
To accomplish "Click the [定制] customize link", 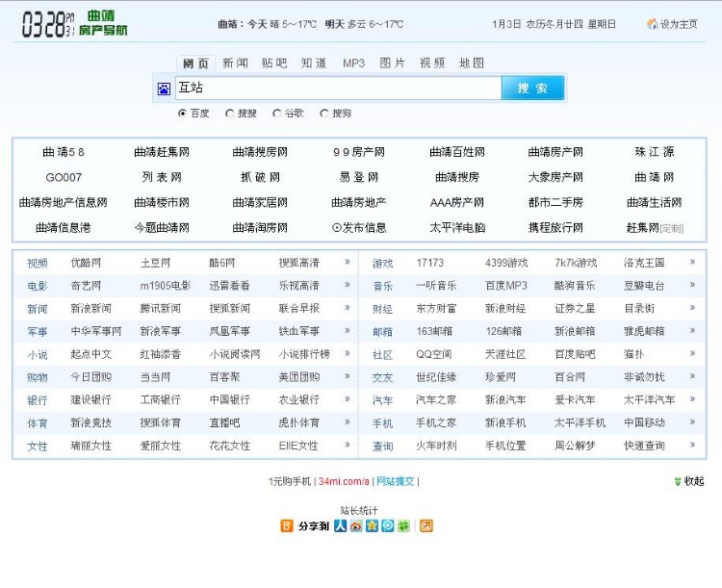I will 672,228.
